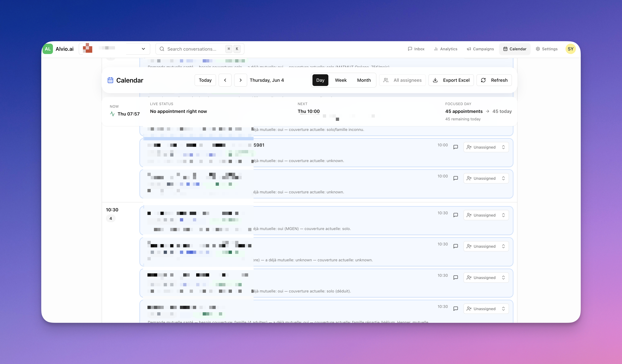
Task: Click the 5981 appointment title text
Action: pyautogui.click(x=259, y=145)
